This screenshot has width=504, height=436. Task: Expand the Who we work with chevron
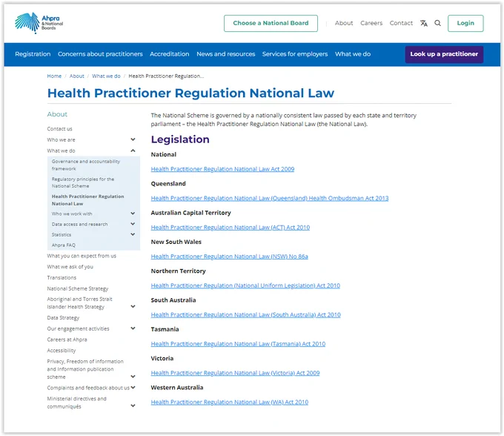click(x=133, y=214)
